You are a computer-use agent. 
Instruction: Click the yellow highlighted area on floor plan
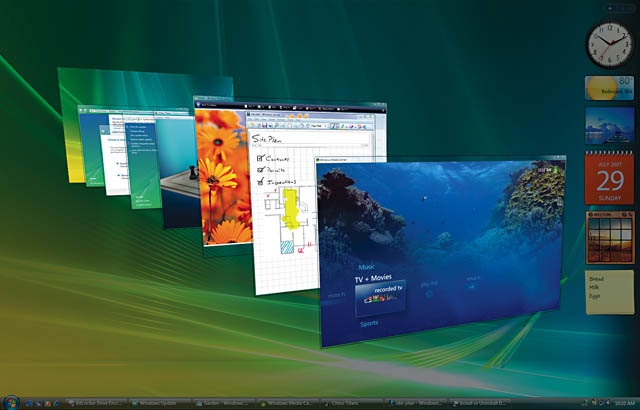tap(291, 209)
